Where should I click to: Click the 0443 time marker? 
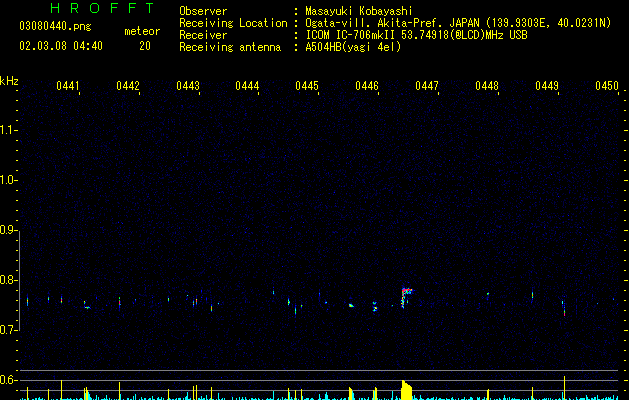[x=188, y=86]
